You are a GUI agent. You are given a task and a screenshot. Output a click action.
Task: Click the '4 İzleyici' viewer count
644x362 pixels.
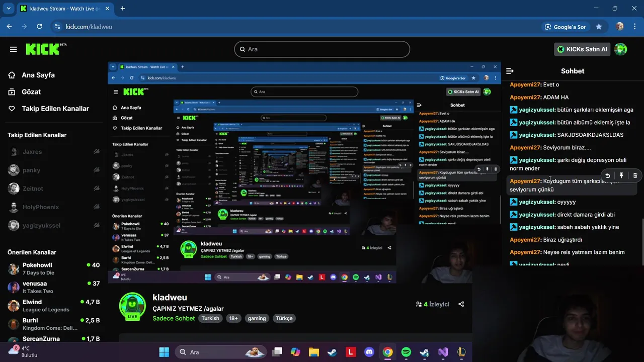(x=432, y=304)
